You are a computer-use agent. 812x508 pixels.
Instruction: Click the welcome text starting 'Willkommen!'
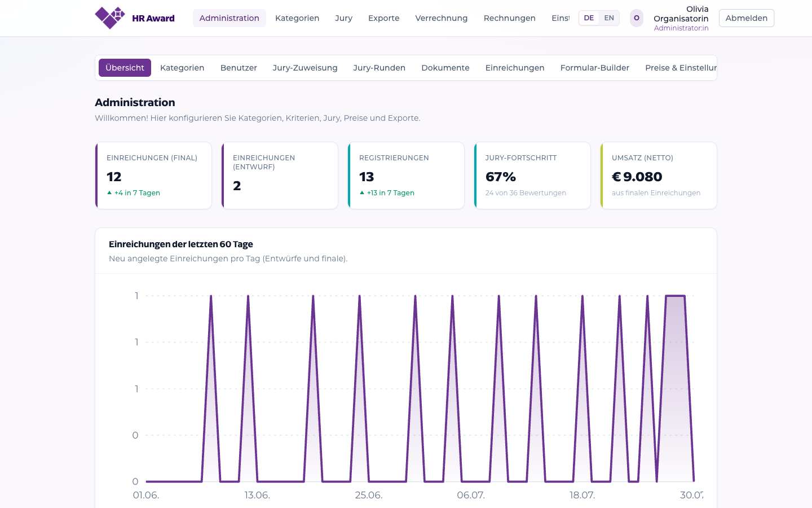(x=258, y=118)
